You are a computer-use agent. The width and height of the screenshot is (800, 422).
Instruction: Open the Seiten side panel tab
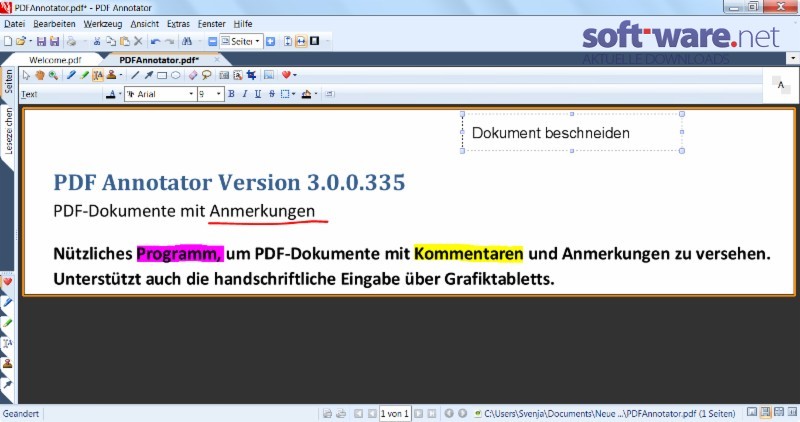pos(8,82)
